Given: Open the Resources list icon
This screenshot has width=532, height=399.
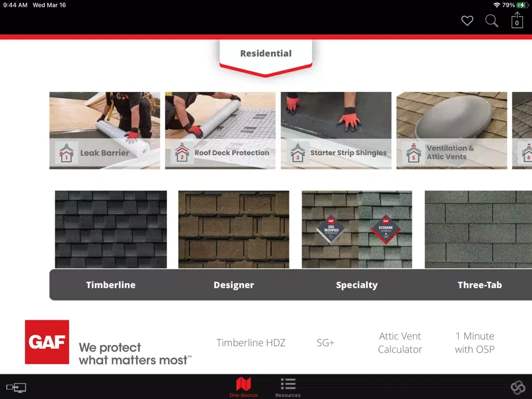Looking at the screenshot, I should pyautogui.click(x=288, y=384).
